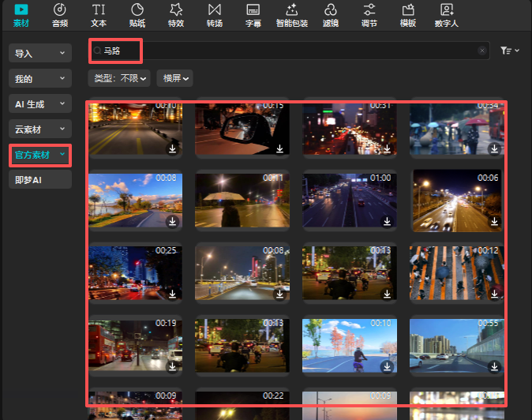Open the 贴纸 stickers tab
532x420 pixels.
pyautogui.click(x=137, y=15)
